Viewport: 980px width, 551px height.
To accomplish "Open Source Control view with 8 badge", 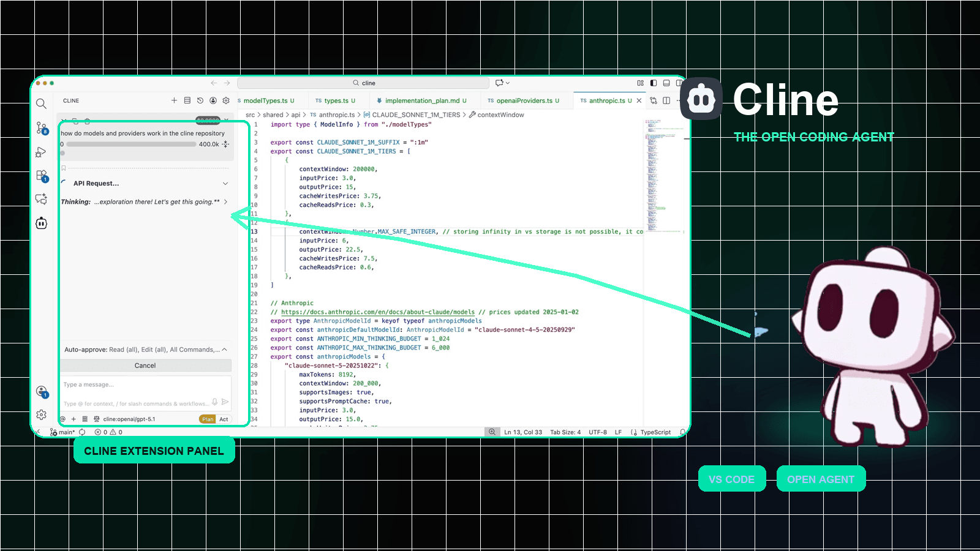I will [42, 128].
